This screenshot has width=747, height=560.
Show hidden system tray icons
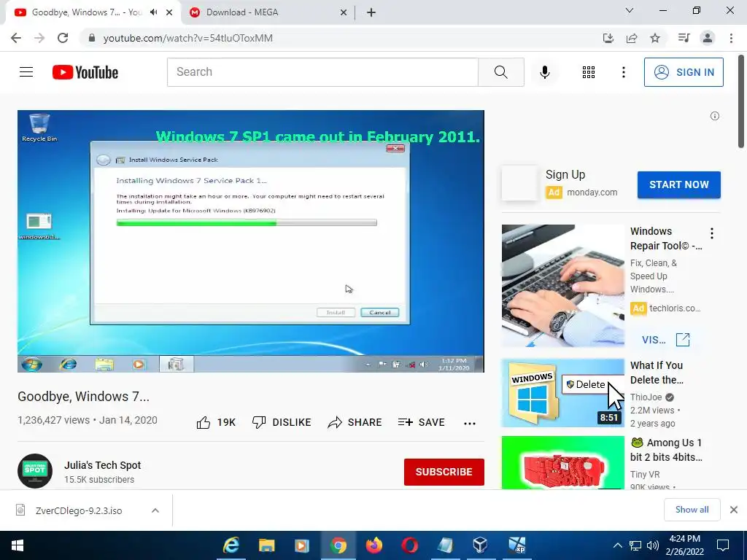(617, 545)
